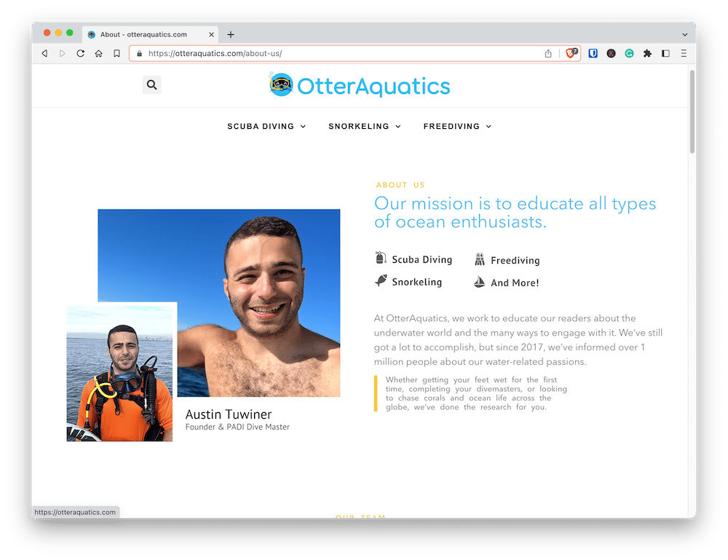Bookmark this page with bookmark icon
The height and width of the screenshot is (560, 728).
pos(116,53)
